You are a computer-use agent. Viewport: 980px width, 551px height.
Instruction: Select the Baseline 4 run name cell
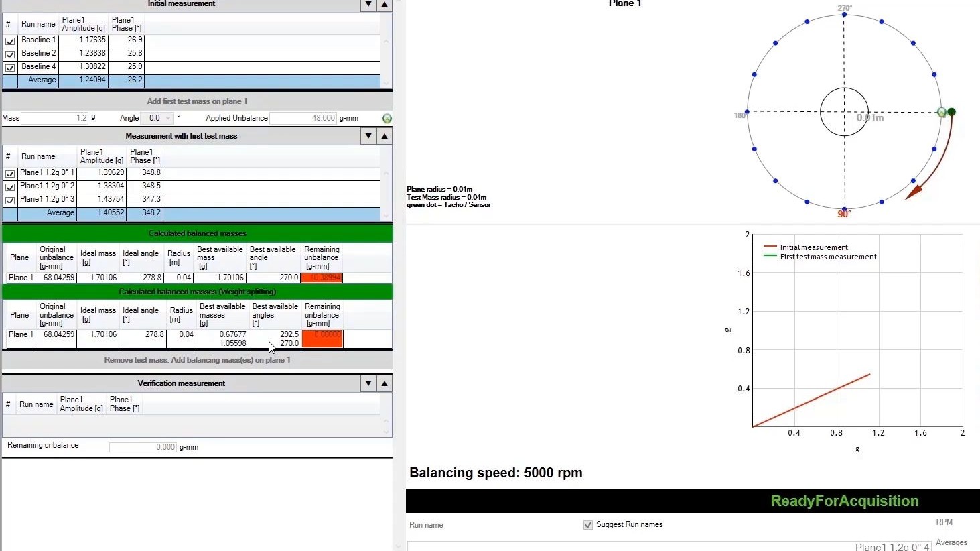click(x=38, y=67)
